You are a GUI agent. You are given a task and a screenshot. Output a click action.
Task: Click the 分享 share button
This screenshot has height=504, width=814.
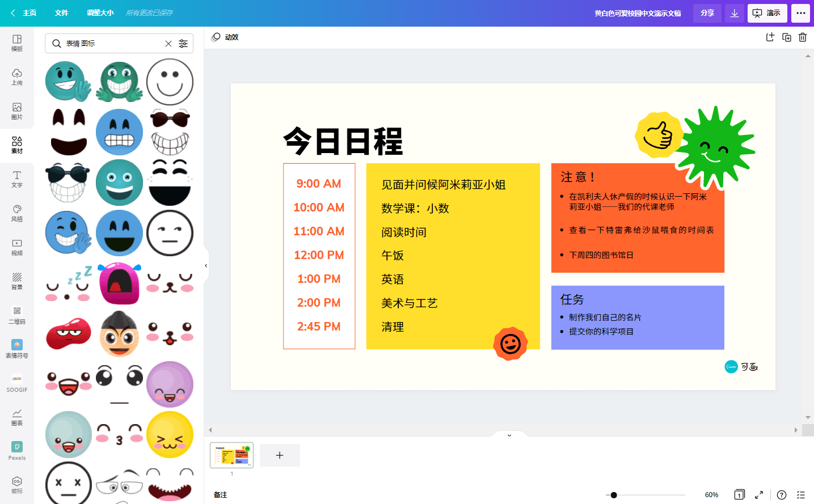(707, 13)
